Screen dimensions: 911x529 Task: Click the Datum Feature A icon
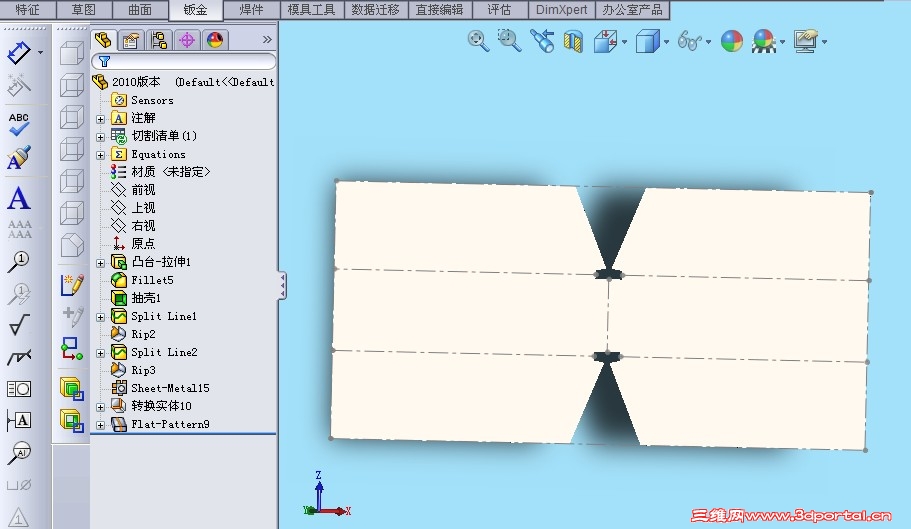tap(19, 420)
